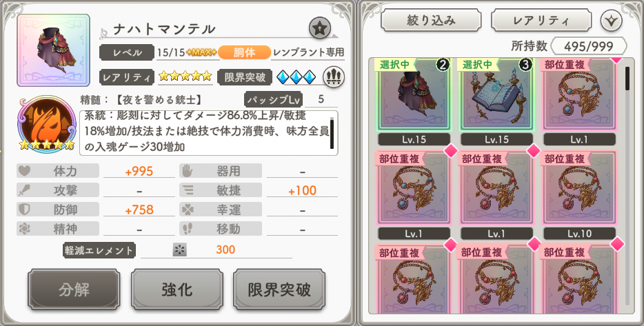This screenshot has width=644, height=326.
Task: Click the 強化 enhance button
Action: click(177, 289)
